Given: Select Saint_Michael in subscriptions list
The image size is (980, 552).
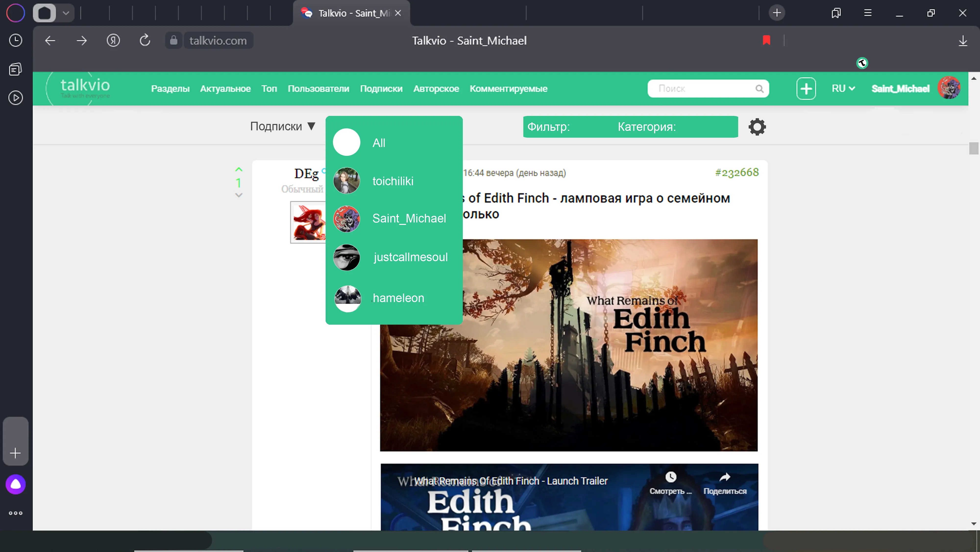Looking at the screenshot, I should [394, 219].
